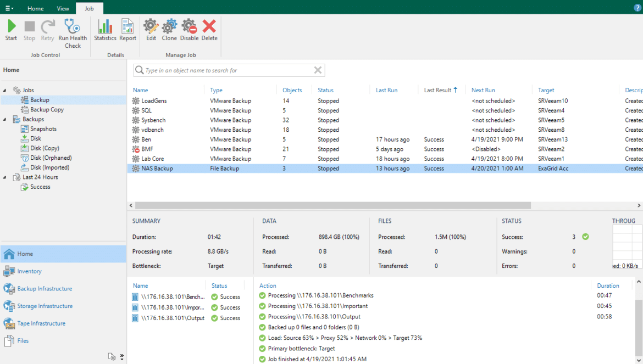Select the NAS Backup job row
Image resolution: width=643 pixels, height=364 pixels.
385,169
